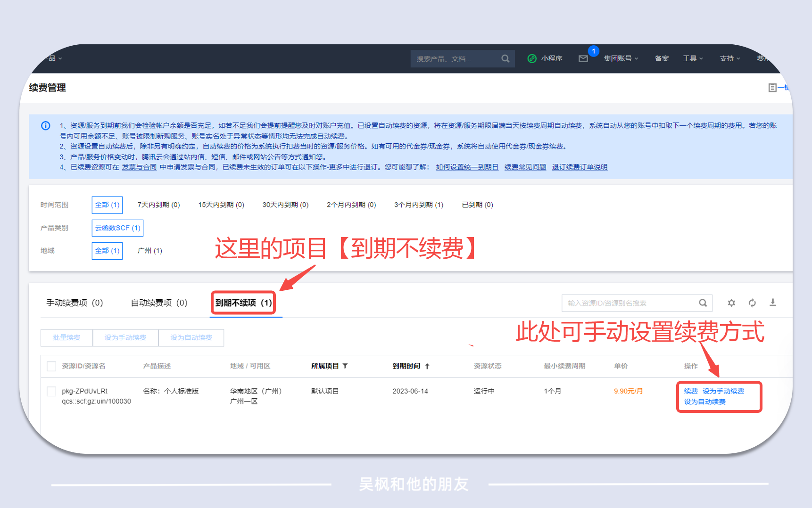Open the 小程序 mini program icon
The image size is (812, 508).
(532, 58)
